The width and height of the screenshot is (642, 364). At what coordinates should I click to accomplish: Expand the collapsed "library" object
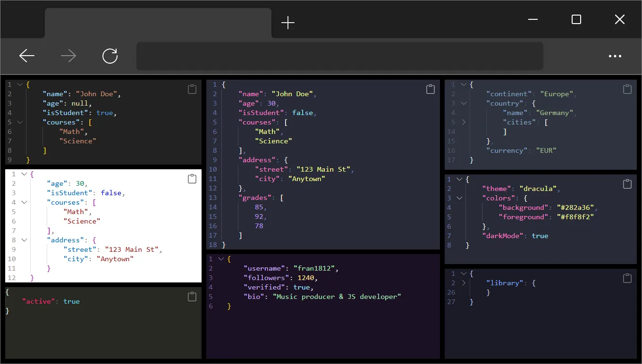(464, 283)
